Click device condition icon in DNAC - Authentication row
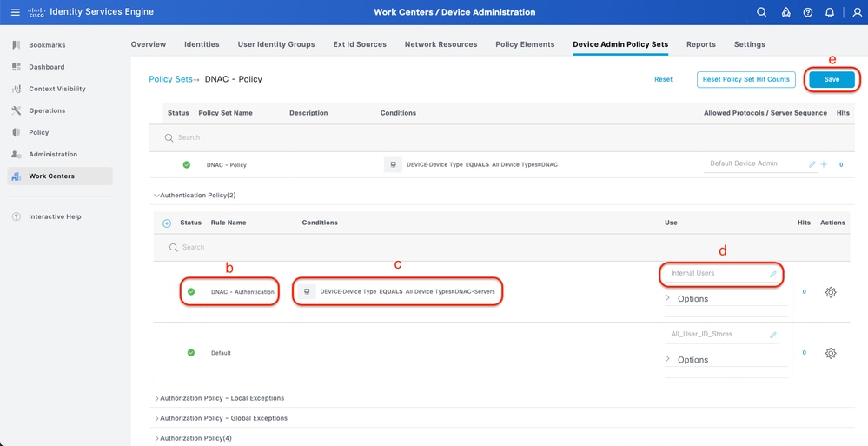Screen dimensions: 868x446 click(x=307, y=291)
